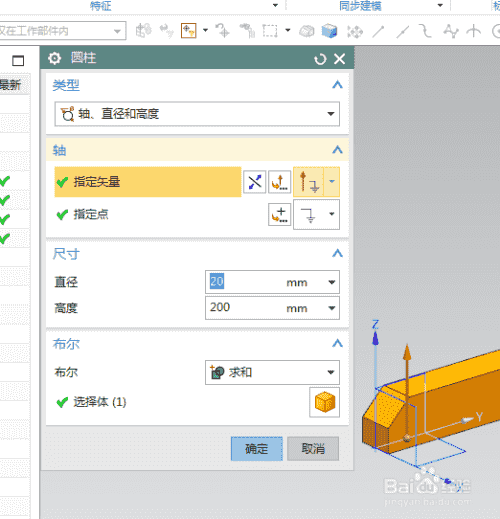
Task: Click the curved-arrow crosshair toolbar icon
Action: point(223,31)
